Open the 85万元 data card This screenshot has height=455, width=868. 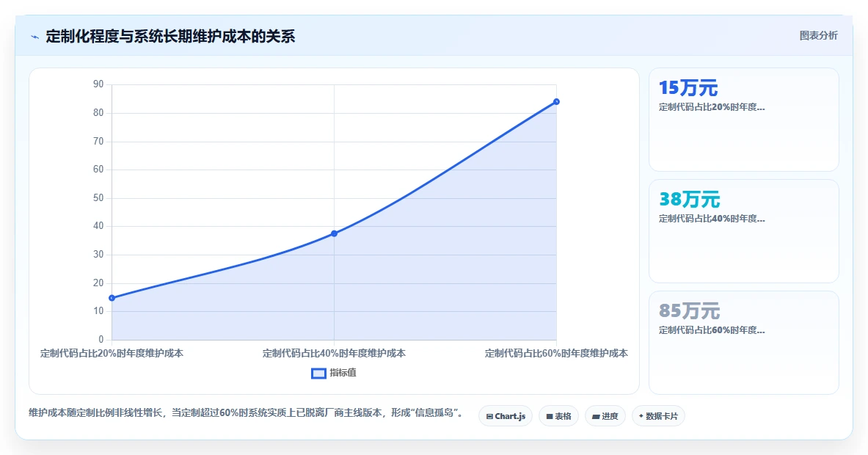[x=743, y=343]
